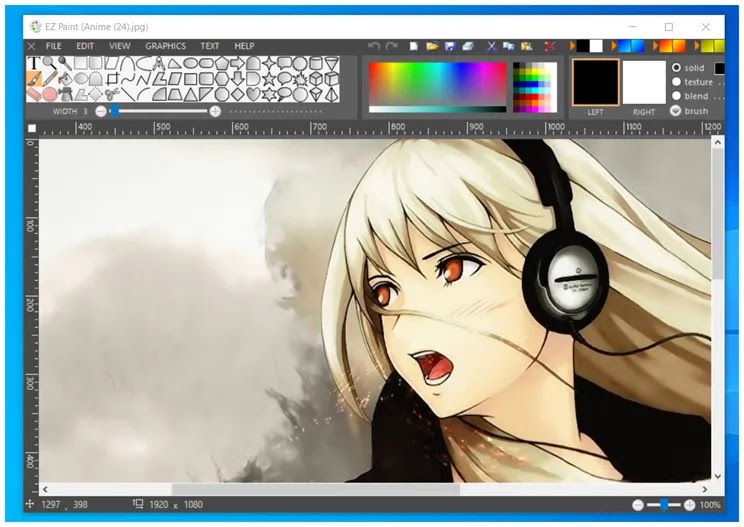Expand the black and white palette arrow
744x527 pixels.
572,46
